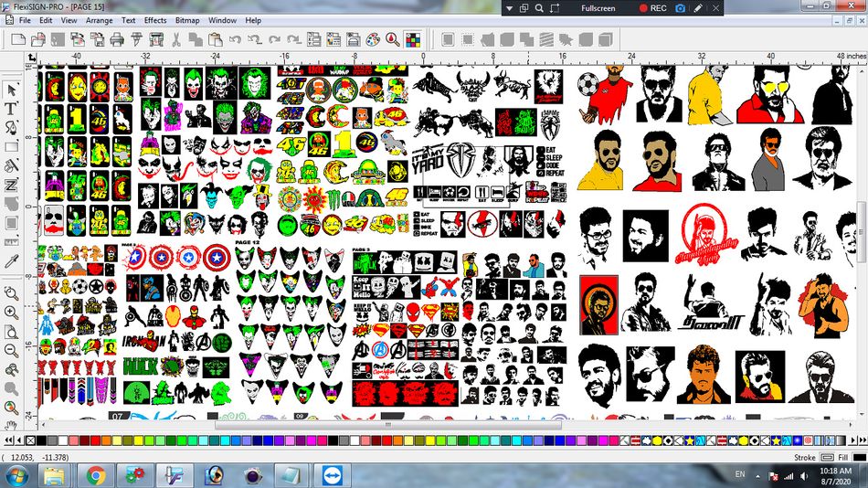Paste from clipboard toolbar icon
The height and width of the screenshot is (488, 868).
[x=216, y=39]
